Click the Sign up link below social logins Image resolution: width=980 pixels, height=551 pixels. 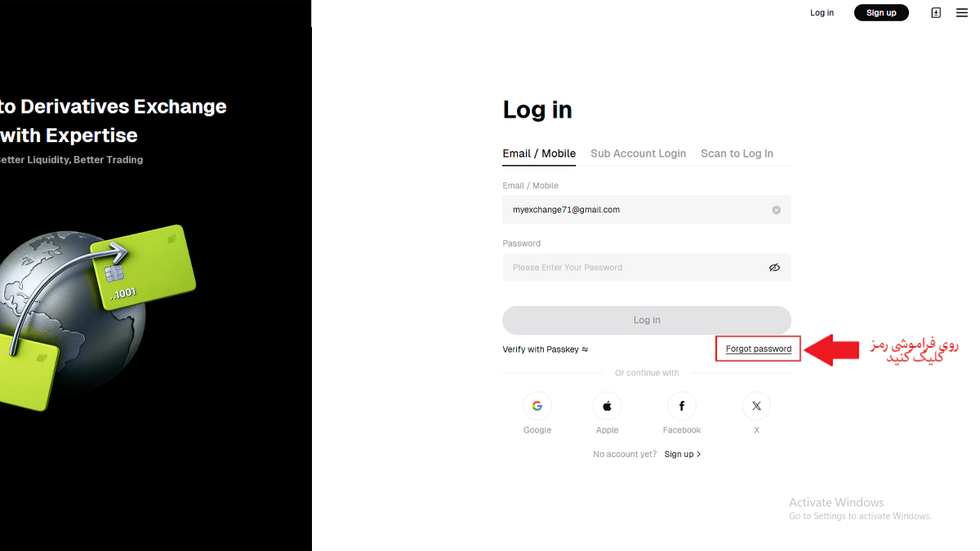click(682, 454)
